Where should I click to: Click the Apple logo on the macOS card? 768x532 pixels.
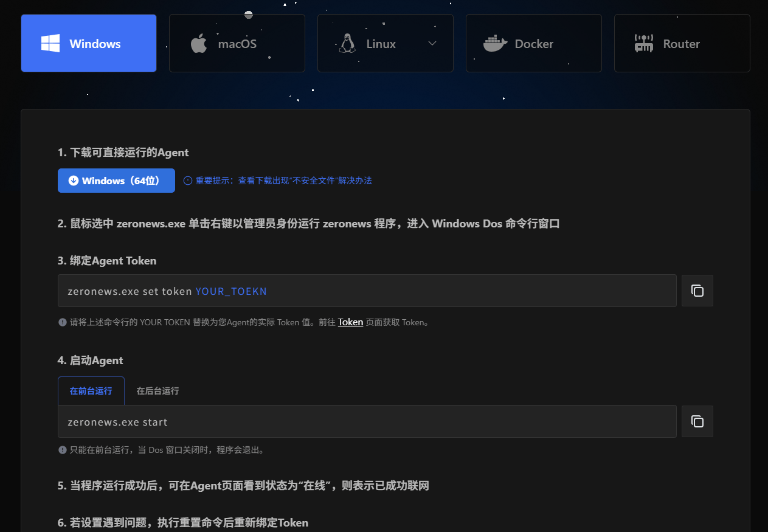pos(198,43)
